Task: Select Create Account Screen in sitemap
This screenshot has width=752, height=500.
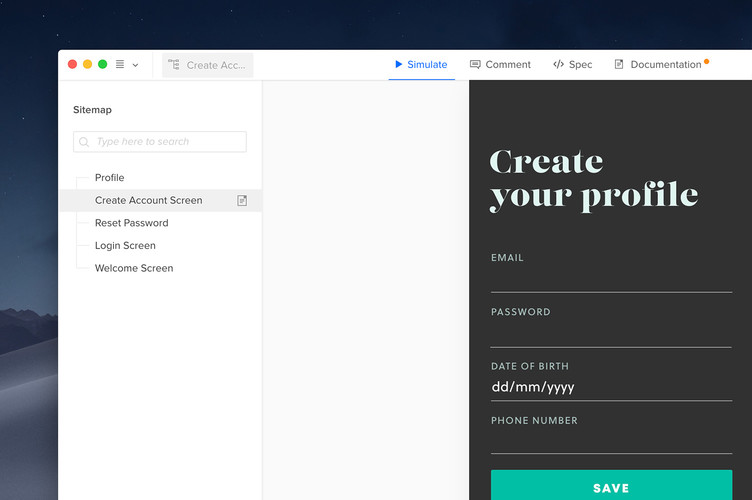Action: (161, 200)
